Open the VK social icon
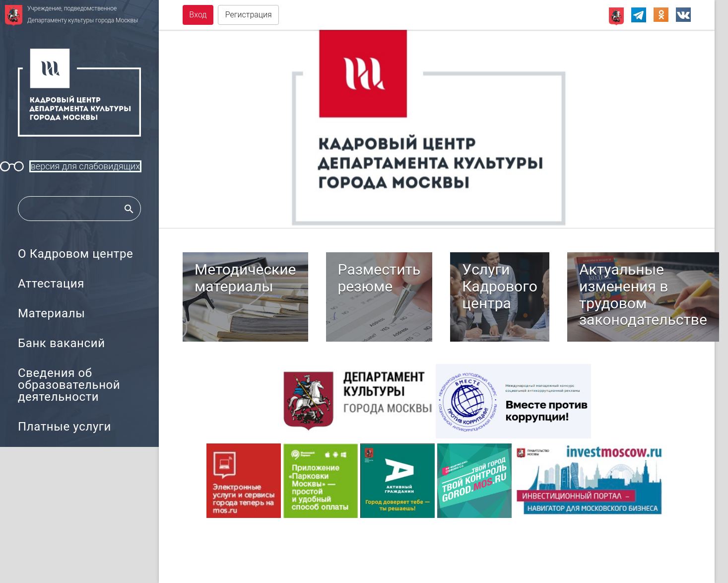 pyautogui.click(x=683, y=15)
